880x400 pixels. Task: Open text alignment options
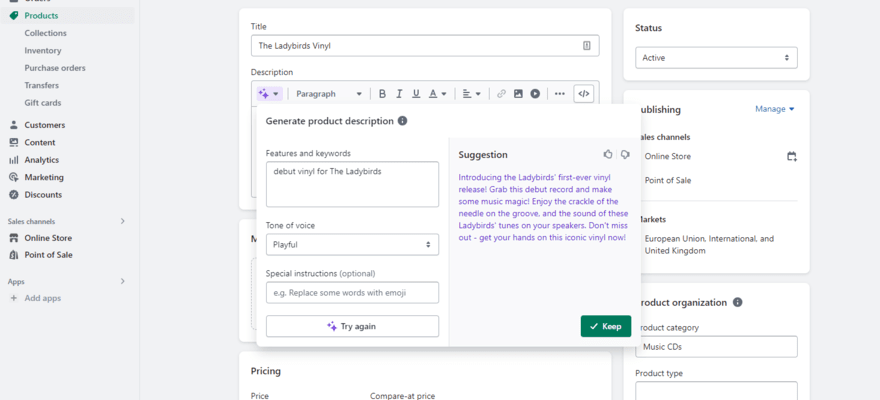click(x=471, y=94)
